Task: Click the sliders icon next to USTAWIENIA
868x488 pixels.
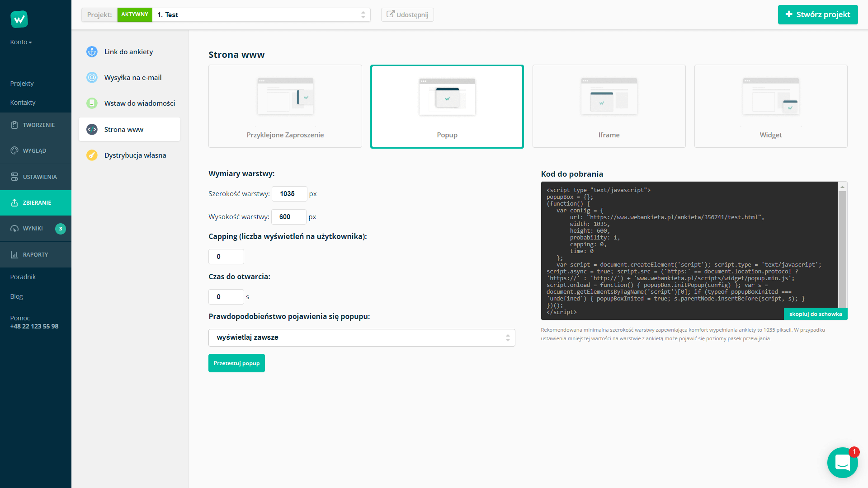Action: click(14, 177)
